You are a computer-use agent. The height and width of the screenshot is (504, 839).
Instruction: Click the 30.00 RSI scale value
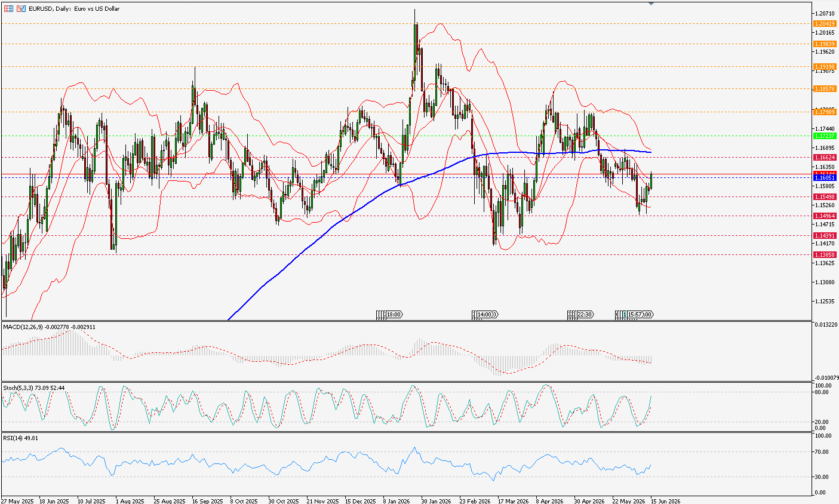pyautogui.click(x=822, y=477)
